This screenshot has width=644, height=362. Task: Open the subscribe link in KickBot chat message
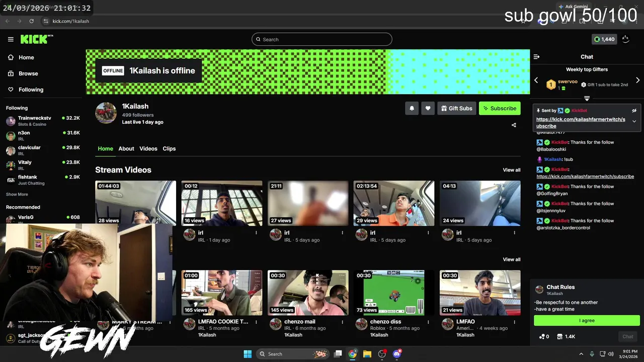point(585,176)
